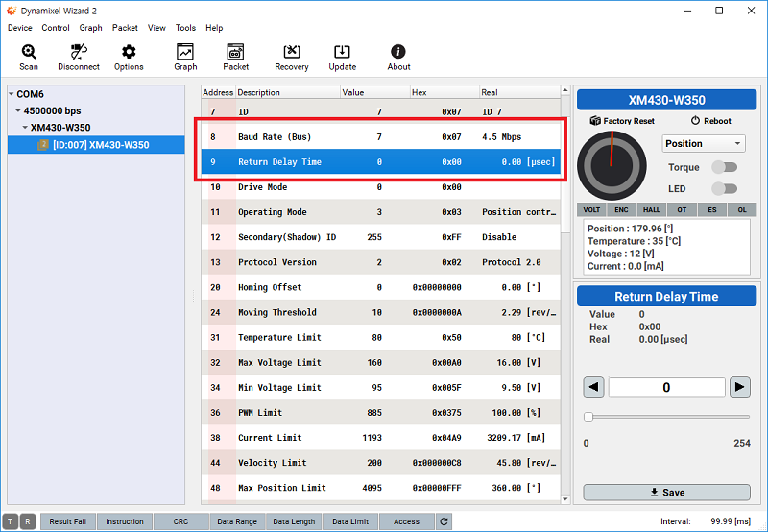This screenshot has height=532, width=768.
Task: Open the Position mode dropdown
Action: pos(704,143)
